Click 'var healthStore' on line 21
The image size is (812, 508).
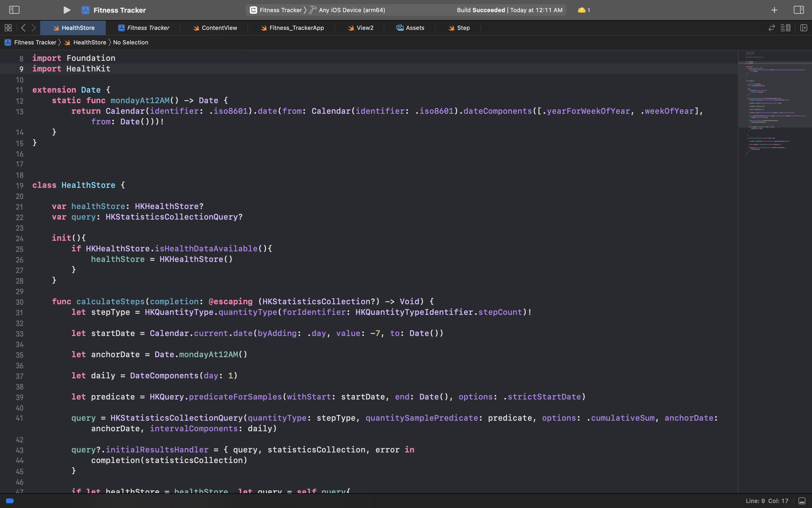tap(88, 206)
